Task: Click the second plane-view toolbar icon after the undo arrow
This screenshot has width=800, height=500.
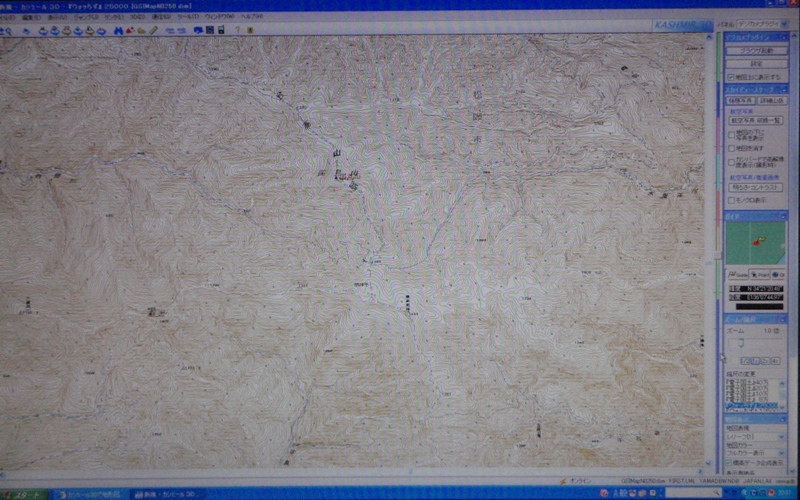Action: coord(55,31)
